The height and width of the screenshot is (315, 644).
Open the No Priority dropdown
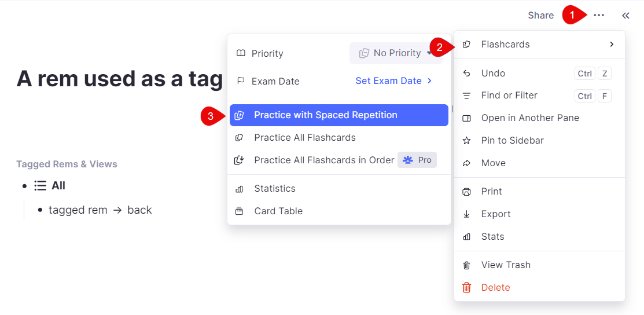pos(396,53)
